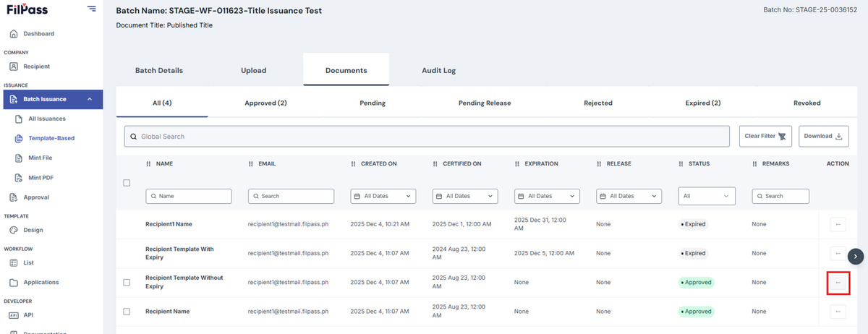Click the Remarks search filter input
The height and width of the screenshot is (334, 868).
click(x=780, y=196)
